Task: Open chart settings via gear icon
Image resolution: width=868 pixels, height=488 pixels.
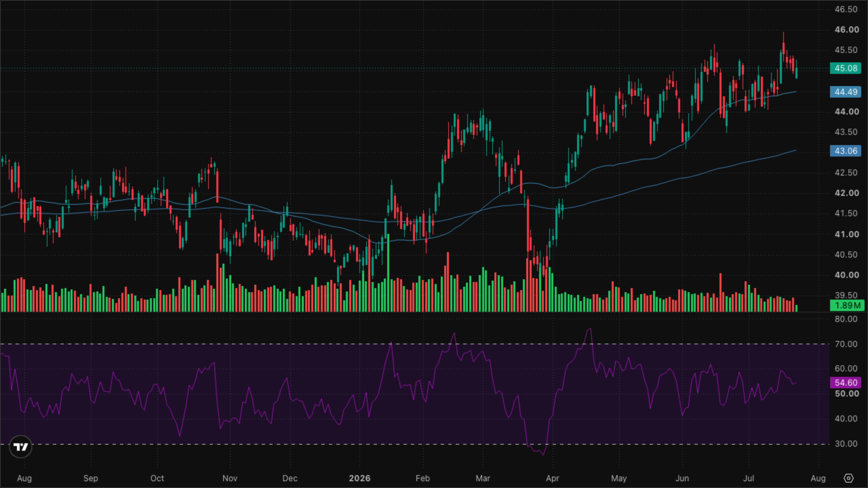Action: (x=848, y=478)
